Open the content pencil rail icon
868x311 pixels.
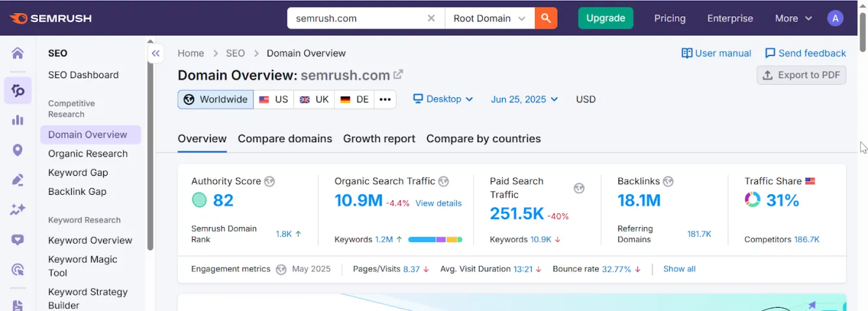[18, 180]
